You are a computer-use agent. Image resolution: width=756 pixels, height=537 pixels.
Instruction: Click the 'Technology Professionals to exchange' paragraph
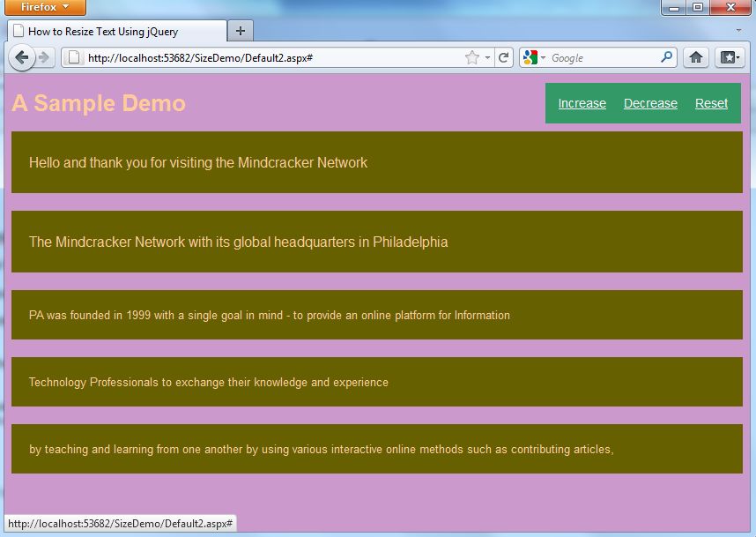pyautogui.click(x=208, y=382)
